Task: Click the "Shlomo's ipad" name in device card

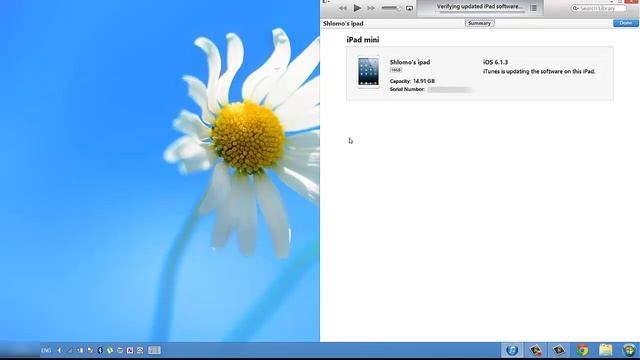Action: coord(410,62)
